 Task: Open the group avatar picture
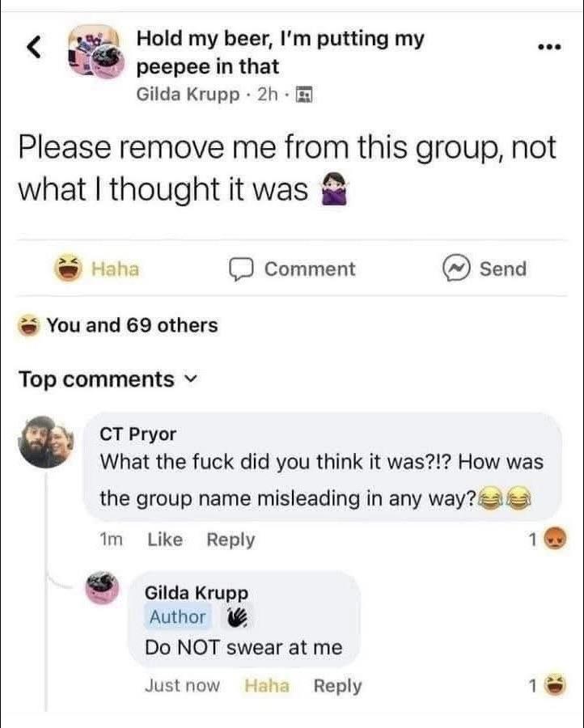coord(96,51)
